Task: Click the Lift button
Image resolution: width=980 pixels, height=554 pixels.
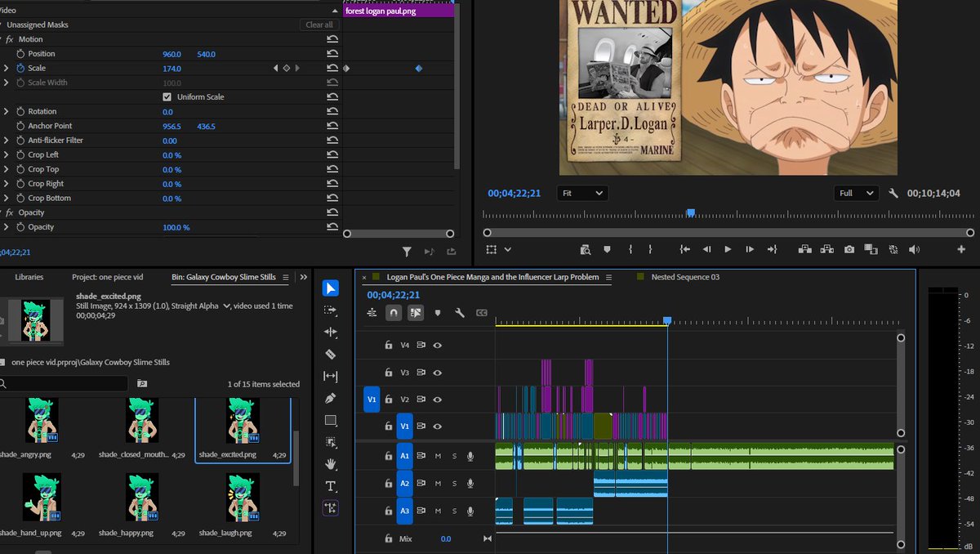Action: (804, 249)
